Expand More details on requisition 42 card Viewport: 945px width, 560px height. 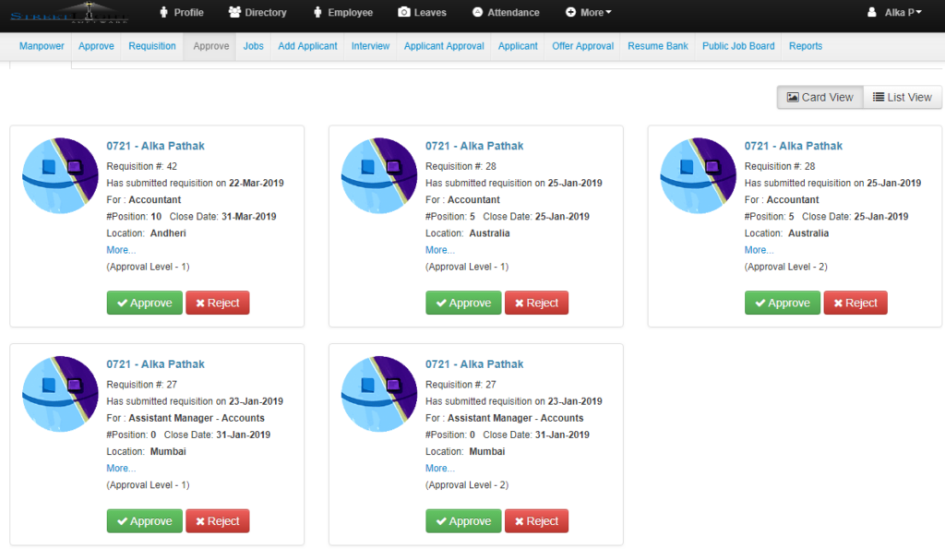coord(121,249)
